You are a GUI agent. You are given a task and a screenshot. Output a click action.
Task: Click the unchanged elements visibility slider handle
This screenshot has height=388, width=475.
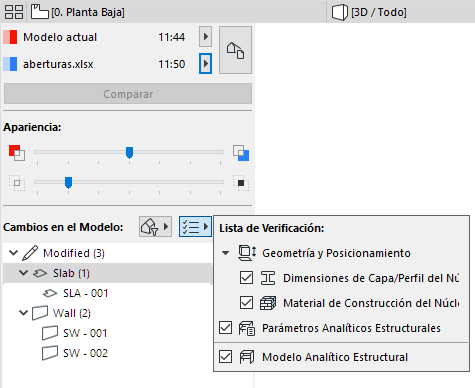pyautogui.click(x=68, y=183)
